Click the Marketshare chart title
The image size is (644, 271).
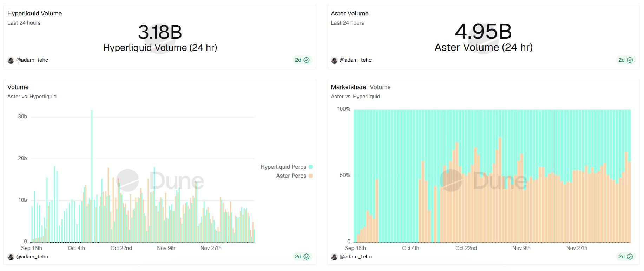[x=348, y=87]
